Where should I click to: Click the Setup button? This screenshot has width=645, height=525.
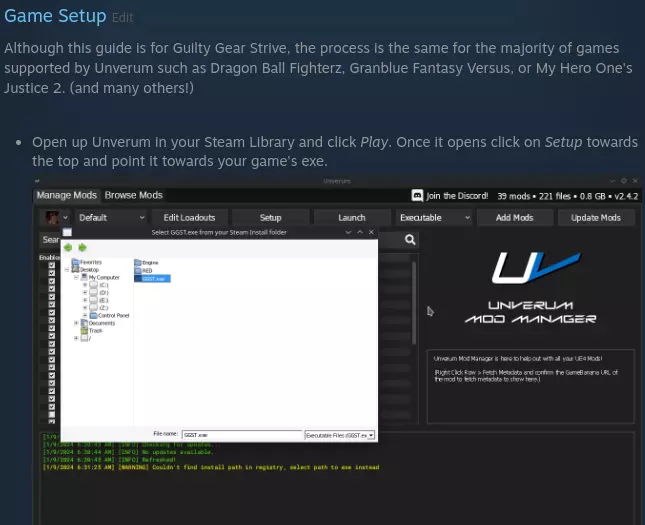click(270, 217)
